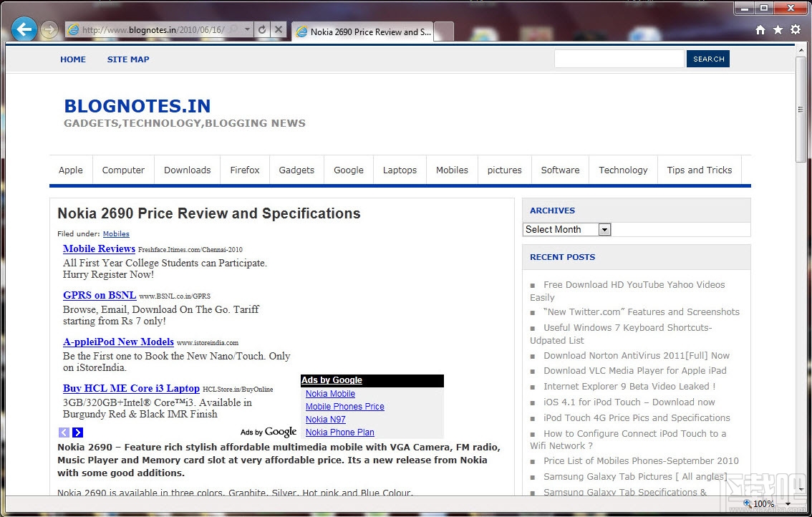Open the Nokia N97 ad link
This screenshot has width=812, height=517.
tap(325, 420)
